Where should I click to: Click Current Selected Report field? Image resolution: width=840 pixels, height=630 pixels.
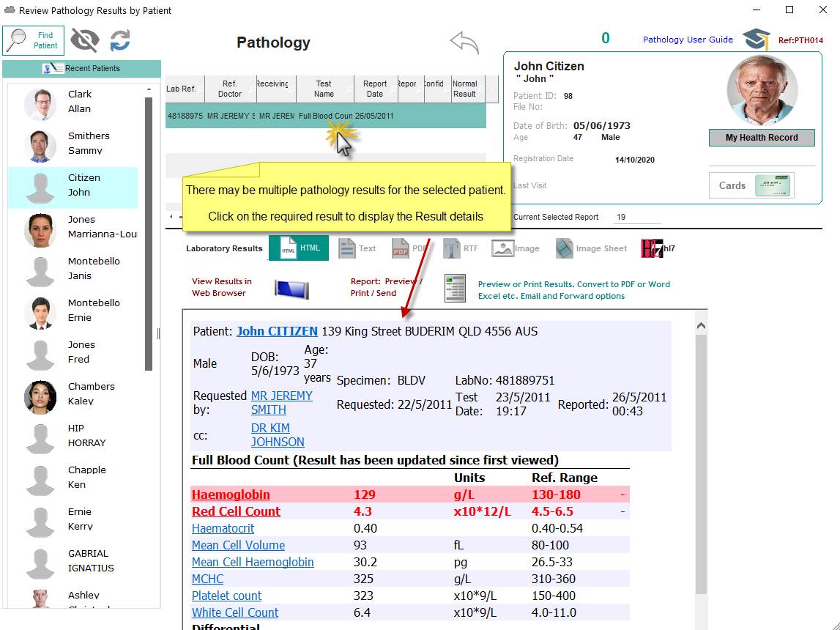[637, 217]
